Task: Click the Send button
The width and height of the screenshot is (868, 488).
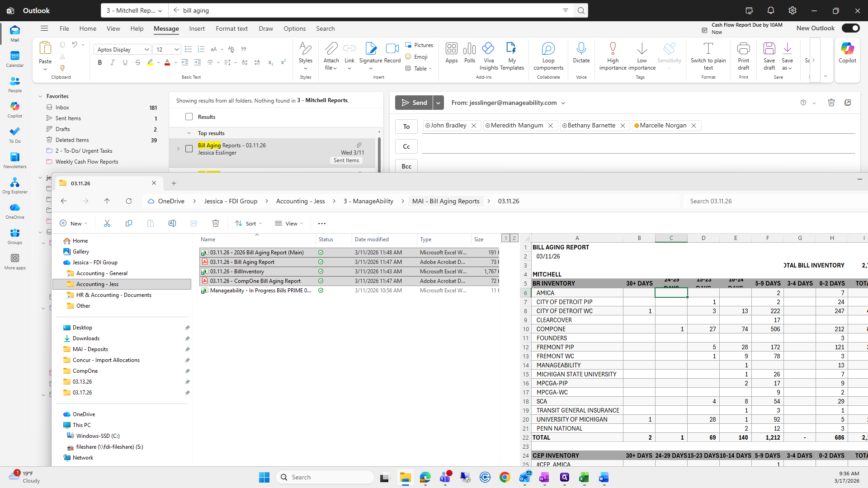Action: click(414, 103)
